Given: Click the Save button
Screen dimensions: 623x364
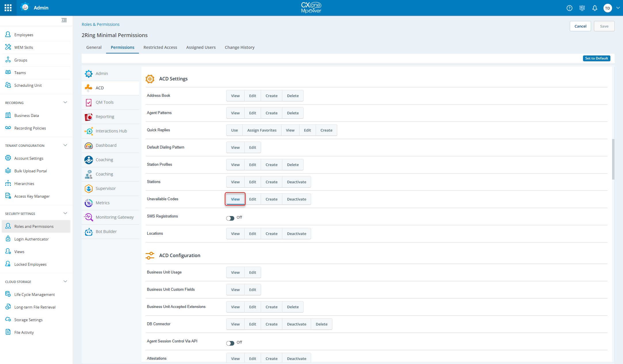Looking at the screenshot, I should click(604, 26).
